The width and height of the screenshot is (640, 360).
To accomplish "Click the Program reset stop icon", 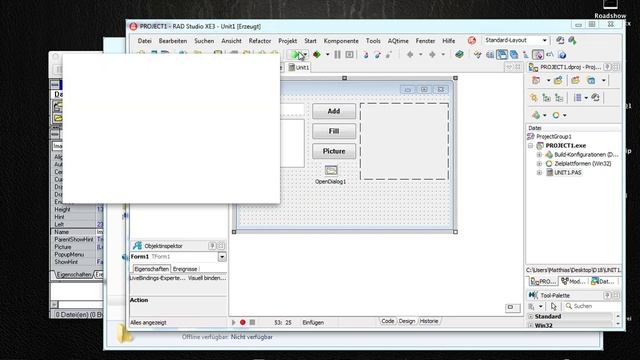I will point(349,55).
